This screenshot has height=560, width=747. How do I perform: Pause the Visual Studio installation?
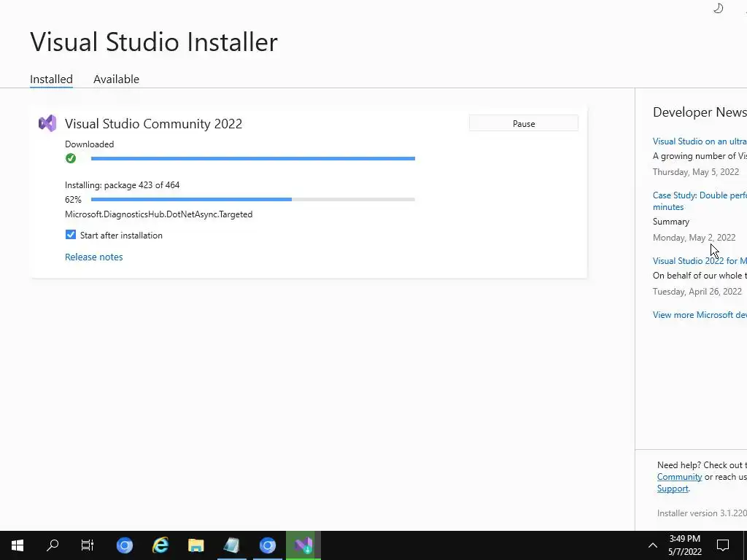(x=524, y=123)
